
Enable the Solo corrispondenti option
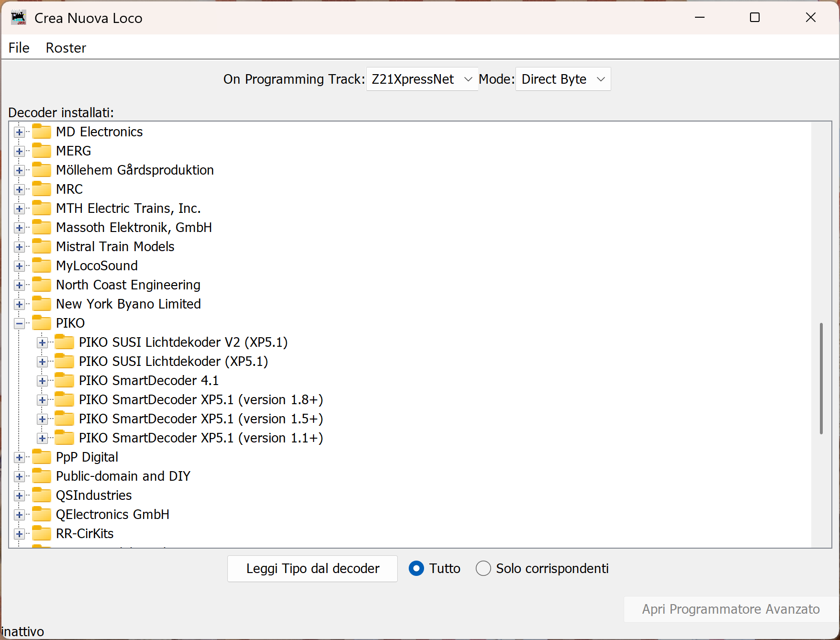pos(483,568)
